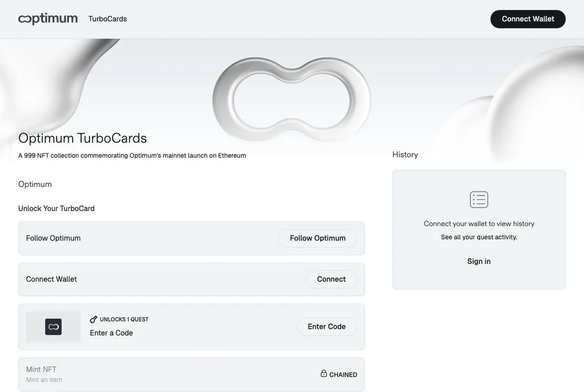Click 'See all your quest activity.' text
This screenshot has width=584, height=392.
pyautogui.click(x=479, y=237)
